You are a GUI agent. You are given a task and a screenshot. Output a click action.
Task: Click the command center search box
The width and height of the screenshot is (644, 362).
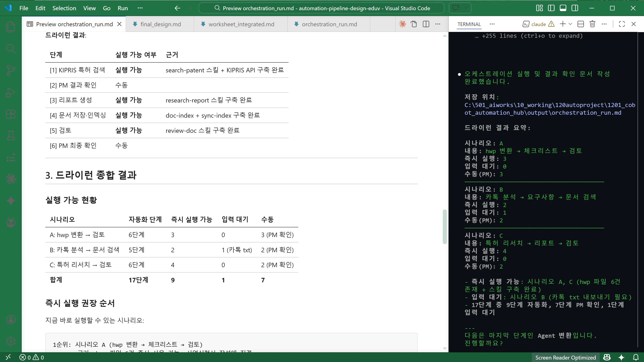322,8
